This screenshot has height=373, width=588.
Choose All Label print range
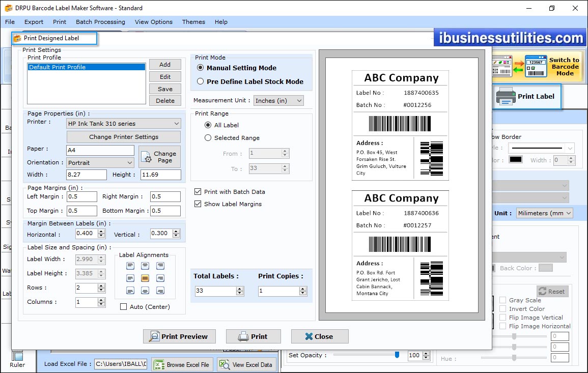tap(208, 125)
